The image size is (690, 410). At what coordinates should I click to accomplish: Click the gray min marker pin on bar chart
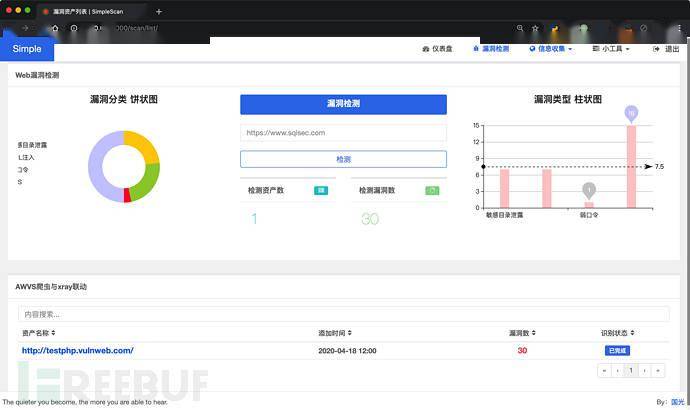tap(589, 190)
